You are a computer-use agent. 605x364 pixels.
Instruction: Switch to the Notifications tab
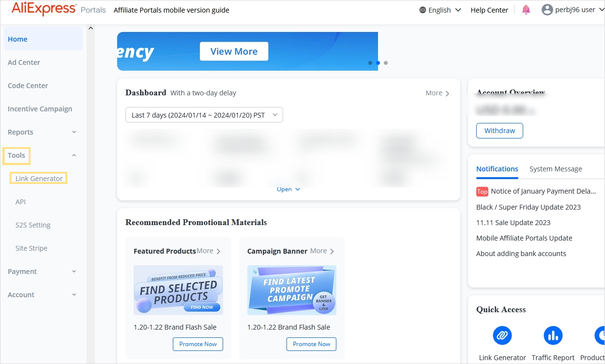pyautogui.click(x=497, y=169)
